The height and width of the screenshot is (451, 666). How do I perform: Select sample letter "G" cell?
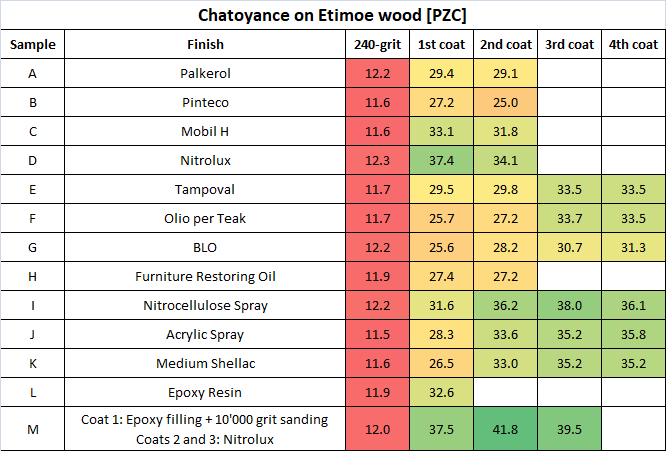[x=33, y=247]
